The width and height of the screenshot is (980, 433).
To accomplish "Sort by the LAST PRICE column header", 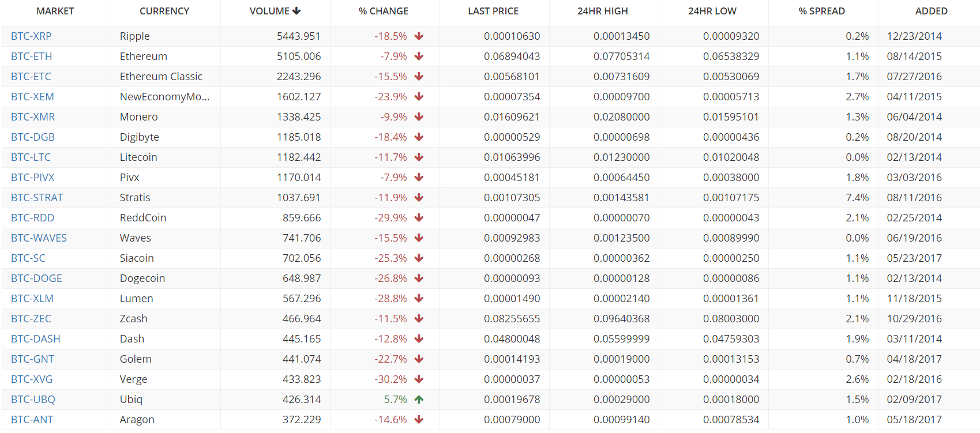I will [x=493, y=11].
